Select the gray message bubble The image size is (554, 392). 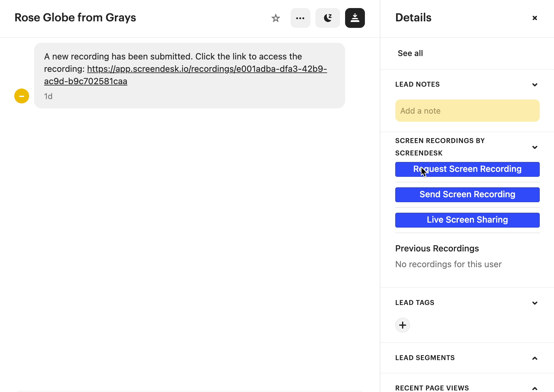pyautogui.click(x=189, y=76)
